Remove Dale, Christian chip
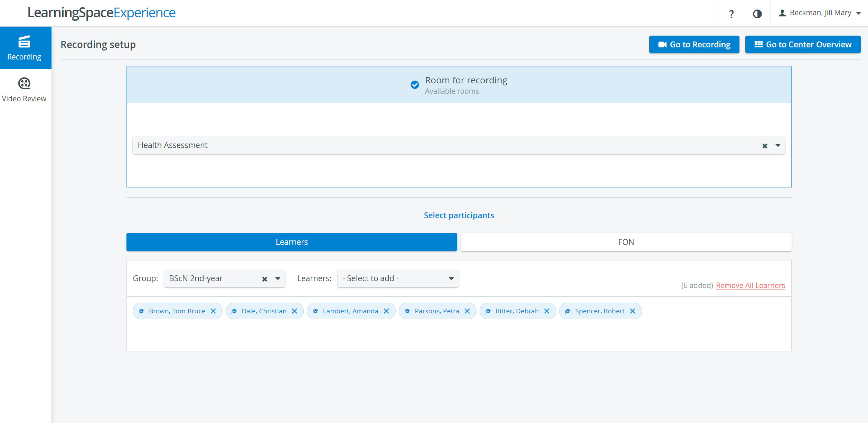This screenshot has width=868, height=423. 295,311
